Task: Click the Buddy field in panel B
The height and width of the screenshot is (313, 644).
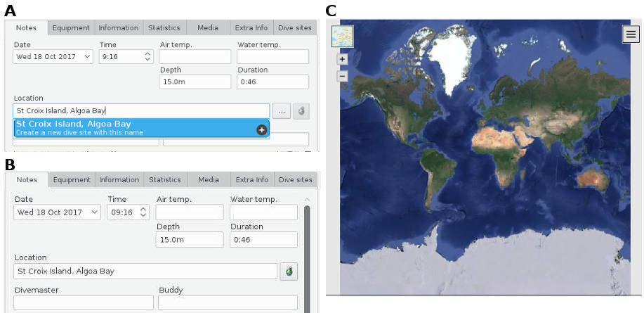Action: 228,302
